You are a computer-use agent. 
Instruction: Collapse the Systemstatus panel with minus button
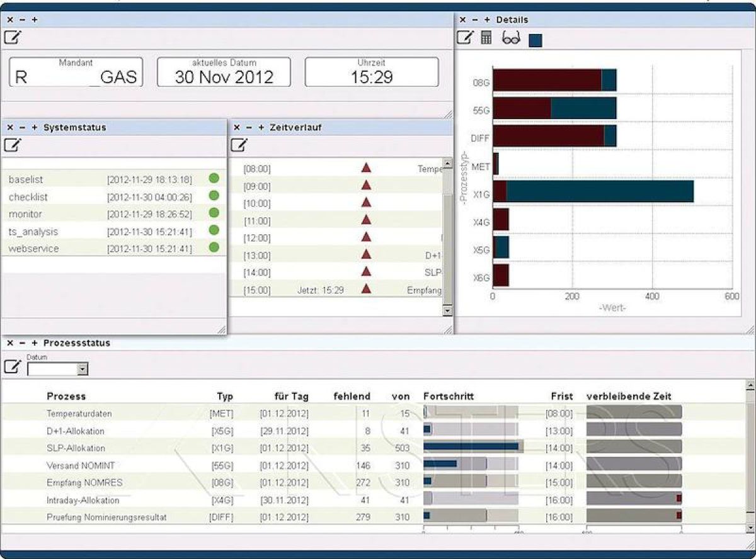tap(22, 127)
